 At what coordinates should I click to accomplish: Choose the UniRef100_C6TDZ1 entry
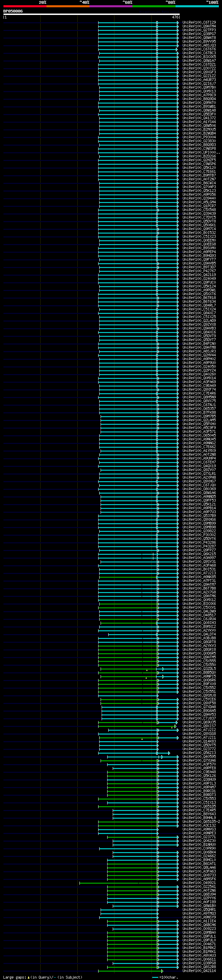[x=199, y=64]
